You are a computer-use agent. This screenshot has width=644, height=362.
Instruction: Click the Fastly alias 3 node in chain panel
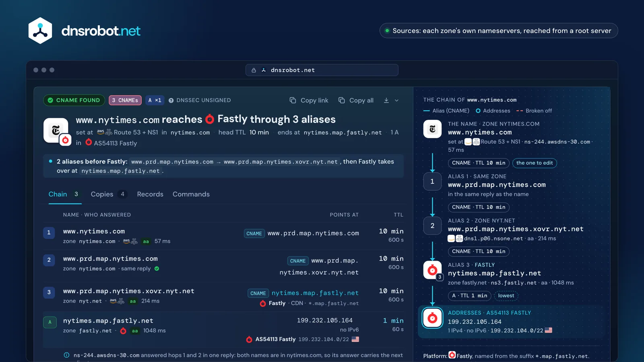pyautogui.click(x=432, y=270)
